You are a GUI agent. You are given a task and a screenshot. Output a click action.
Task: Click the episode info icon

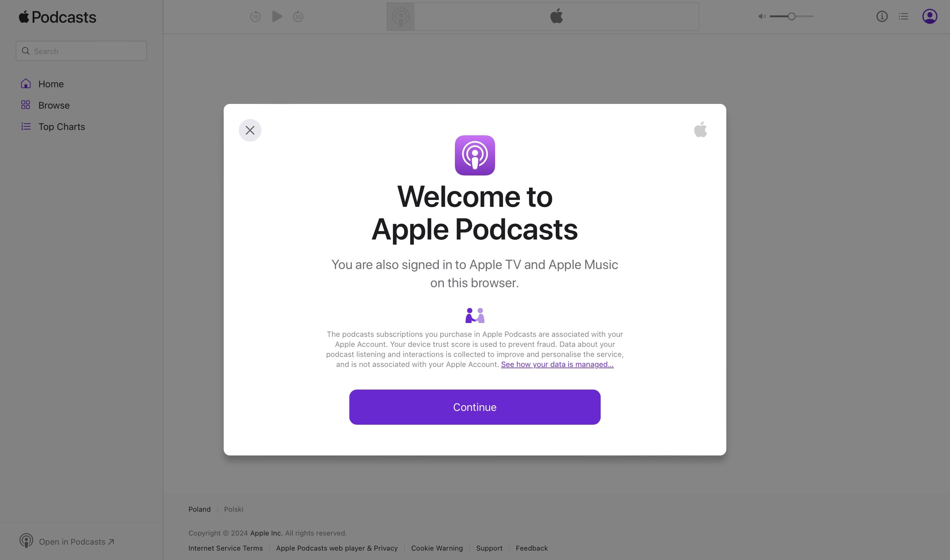882,16
